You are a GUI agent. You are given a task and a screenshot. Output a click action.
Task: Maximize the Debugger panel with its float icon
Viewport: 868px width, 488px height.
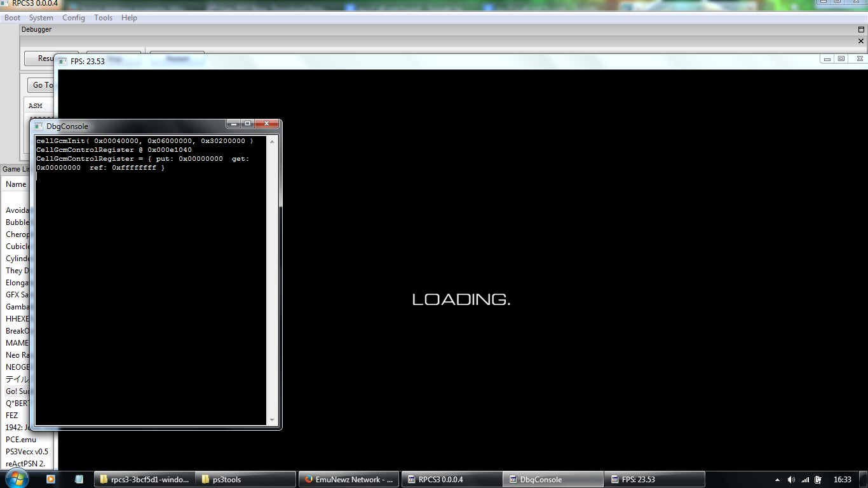pos(861,29)
